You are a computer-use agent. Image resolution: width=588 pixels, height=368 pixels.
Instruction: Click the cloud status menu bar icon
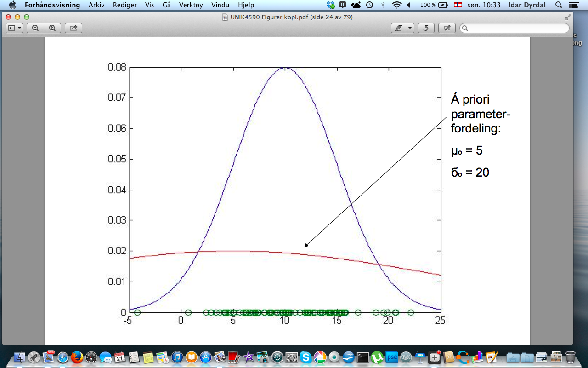coord(356,5)
